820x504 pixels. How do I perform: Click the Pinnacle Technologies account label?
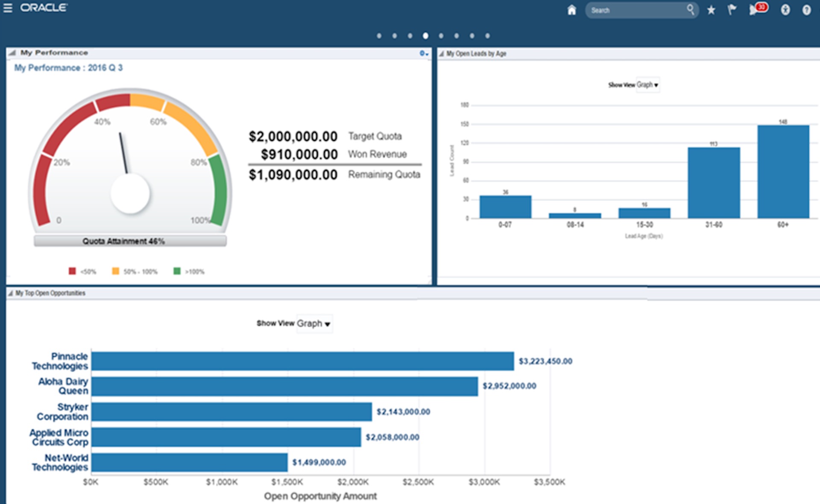[x=60, y=361]
